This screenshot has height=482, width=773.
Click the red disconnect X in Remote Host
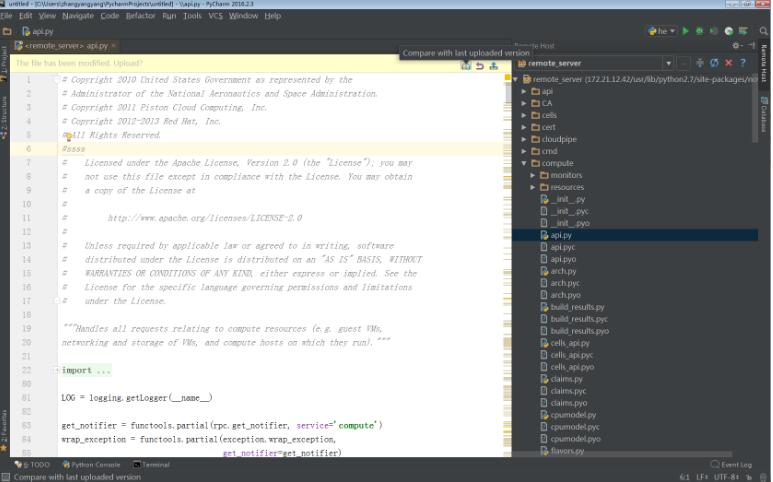[729, 63]
